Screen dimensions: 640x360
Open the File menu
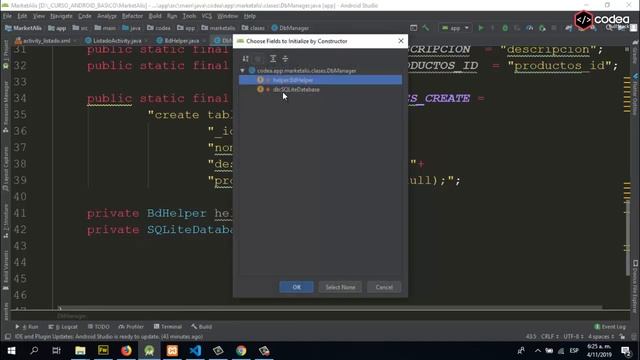7,16
